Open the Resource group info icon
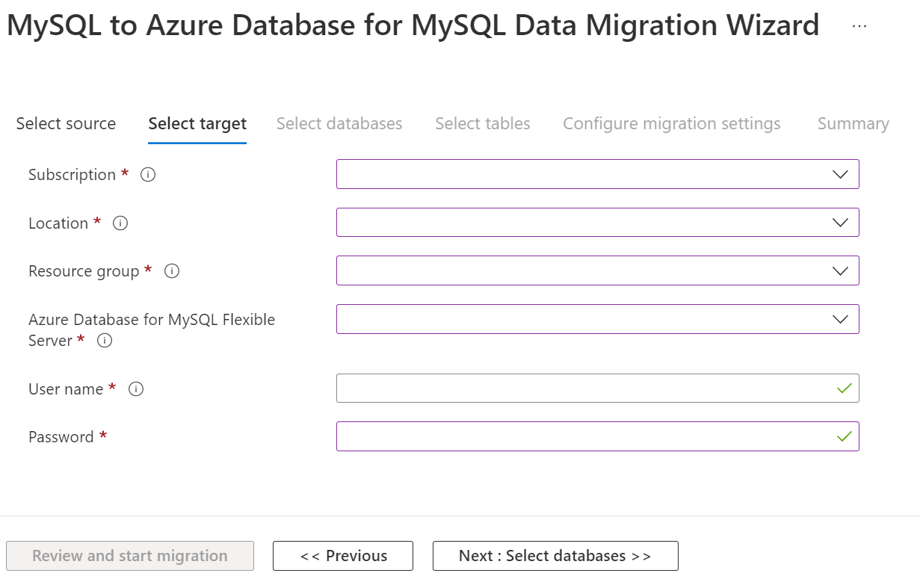Screen dimensions: 920x588 (x=171, y=271)
